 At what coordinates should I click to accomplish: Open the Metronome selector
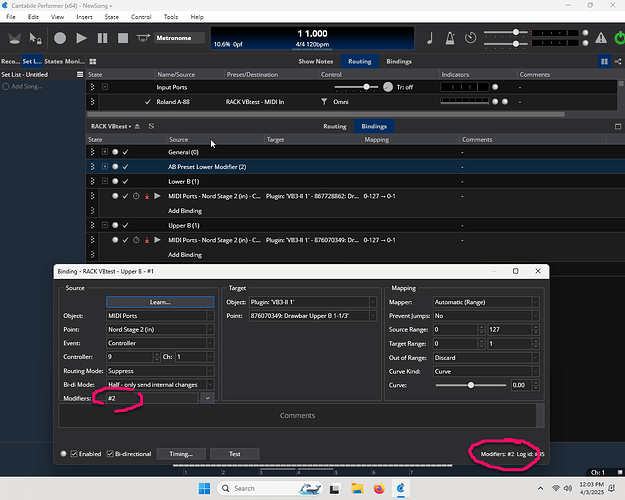pyautogui.click(x=179, y=38)
